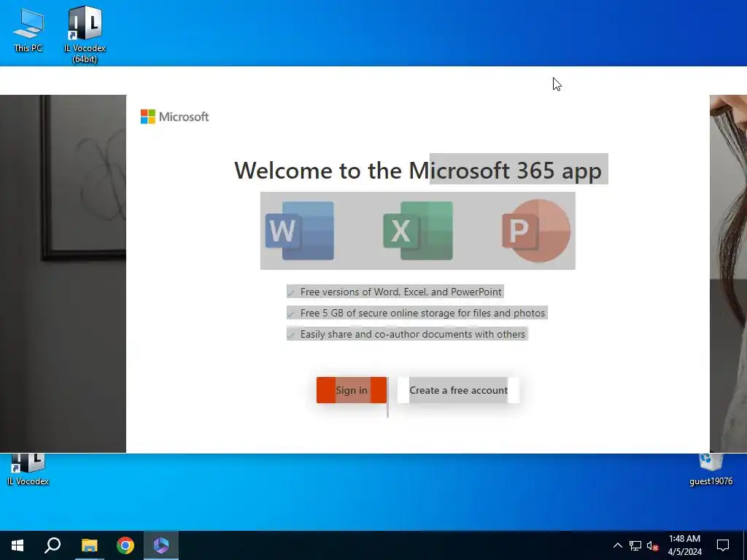Screen dimensions: 747x560
Task: Open the Windows Start menu
Action: coord(18,545)
